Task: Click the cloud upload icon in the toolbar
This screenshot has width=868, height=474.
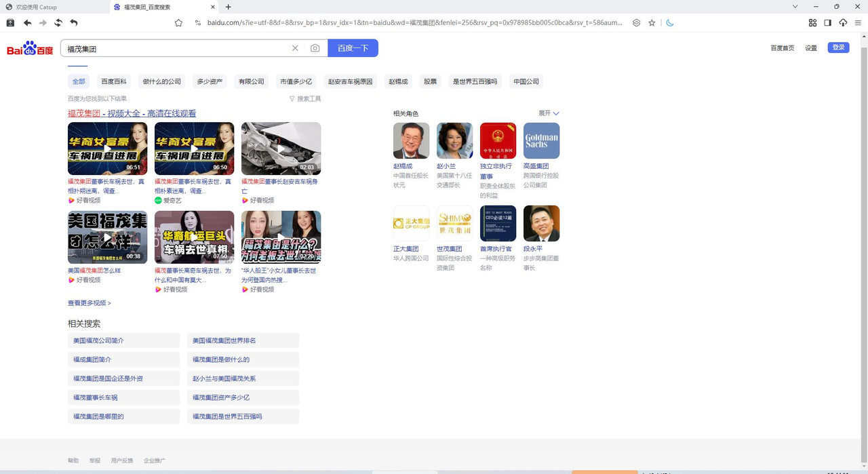Action: pos(843,22)
